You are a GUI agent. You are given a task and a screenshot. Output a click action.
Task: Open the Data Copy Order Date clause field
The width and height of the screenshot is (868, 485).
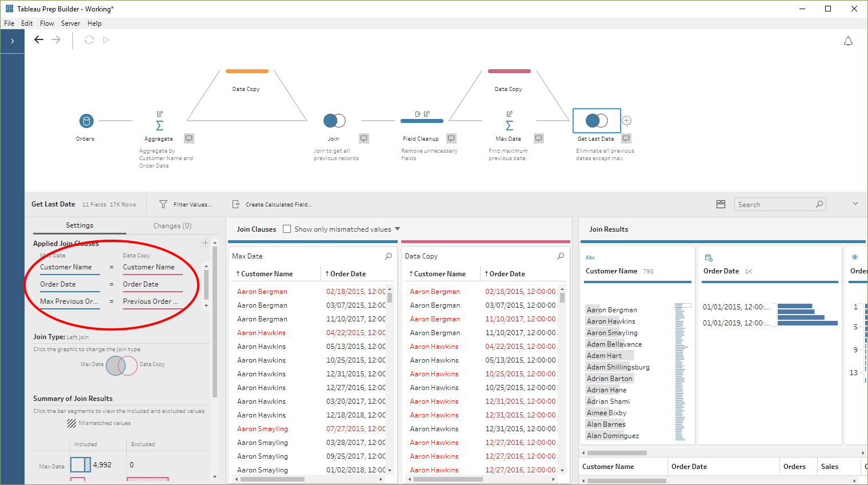153,285
